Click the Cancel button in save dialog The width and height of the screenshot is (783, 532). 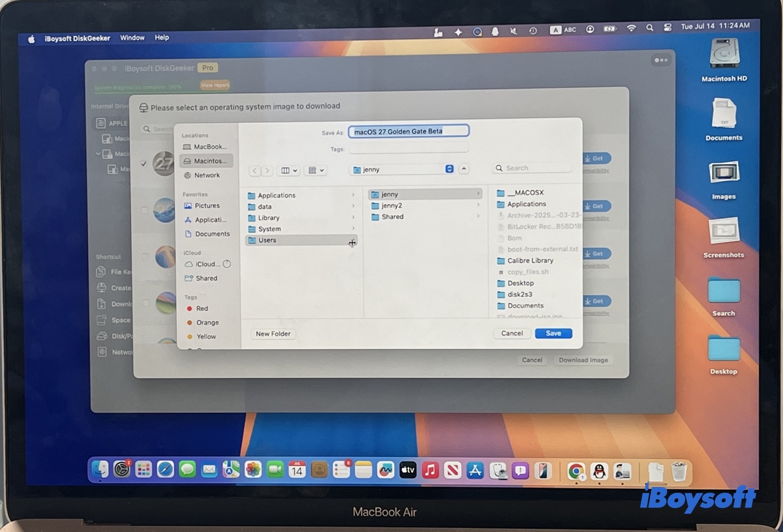[512, 333]
